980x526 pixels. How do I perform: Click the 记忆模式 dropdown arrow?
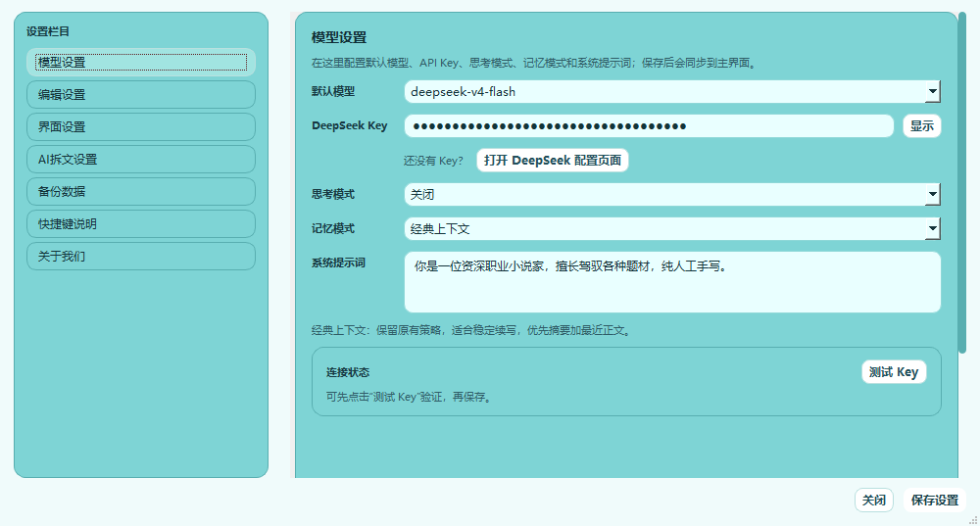(933, 228)
